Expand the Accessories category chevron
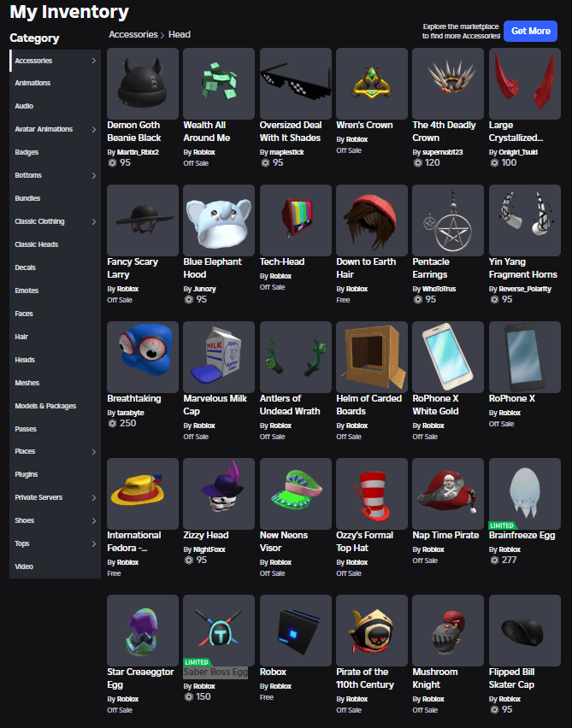Image resolution: width=572 pixels, height=728 pixels. coord(94,61)
